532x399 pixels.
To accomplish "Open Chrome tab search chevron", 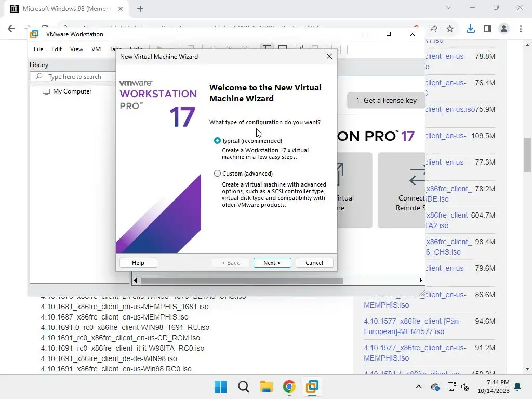I will pos(448,7).
